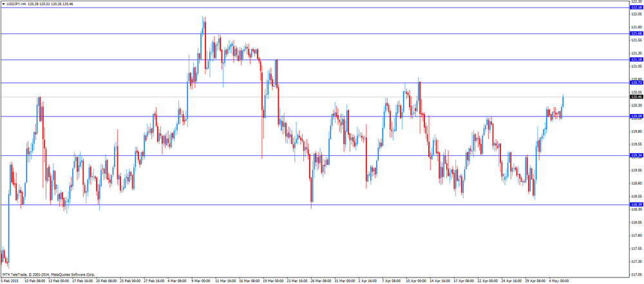Click the 7 Apr 08:00 time label
The image size is (644, 284).
click(x=392, y=281)
